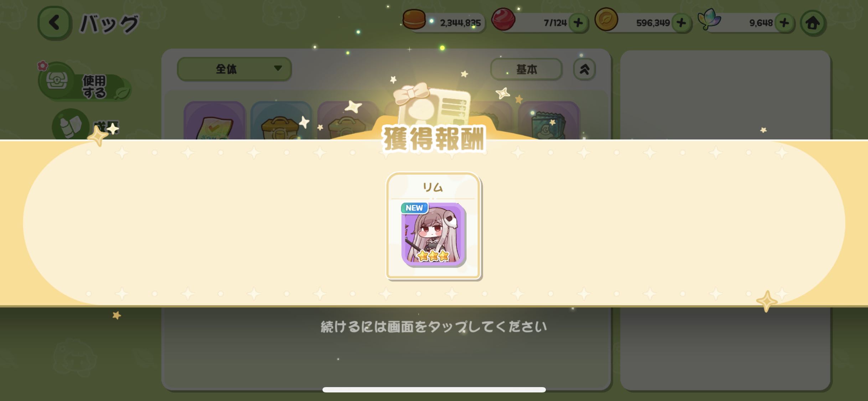Tap the gold leaf coin icon
Screen dimensions: 868x401
(x=606, y=19)
